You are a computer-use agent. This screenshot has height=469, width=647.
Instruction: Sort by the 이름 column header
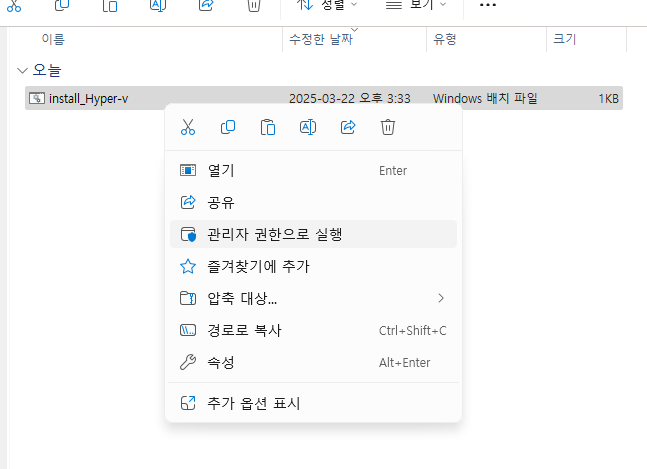(54, 39)
